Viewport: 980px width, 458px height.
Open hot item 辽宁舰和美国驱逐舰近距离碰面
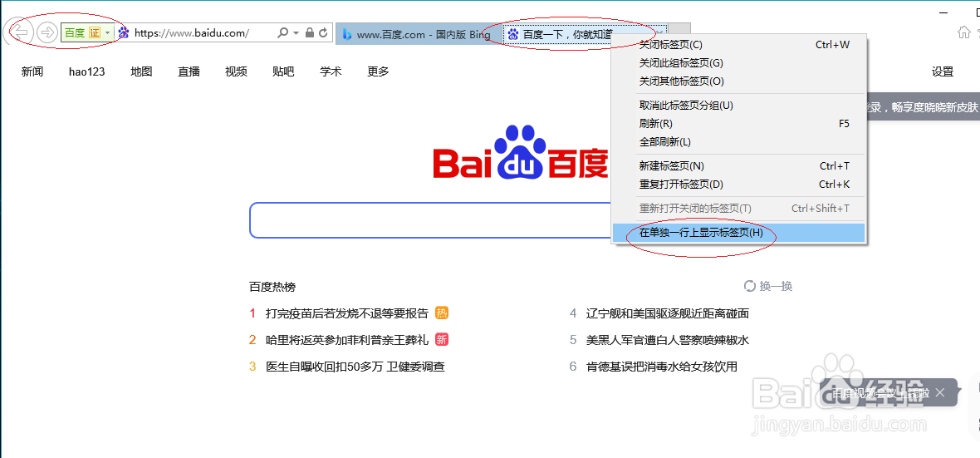[x=668, y=313]
